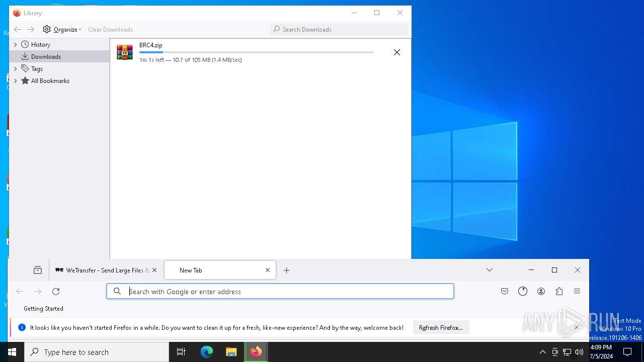The width and height of the screenshot is (644, 362).
Task: Close the Library window
Action: pyautogui.click(x=400, y=13)
